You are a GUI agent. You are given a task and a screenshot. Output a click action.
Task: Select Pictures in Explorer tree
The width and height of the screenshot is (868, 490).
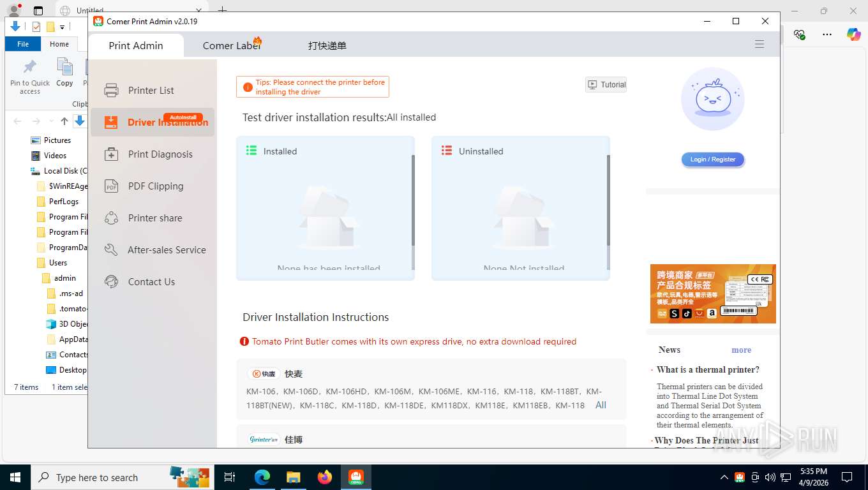57,140
